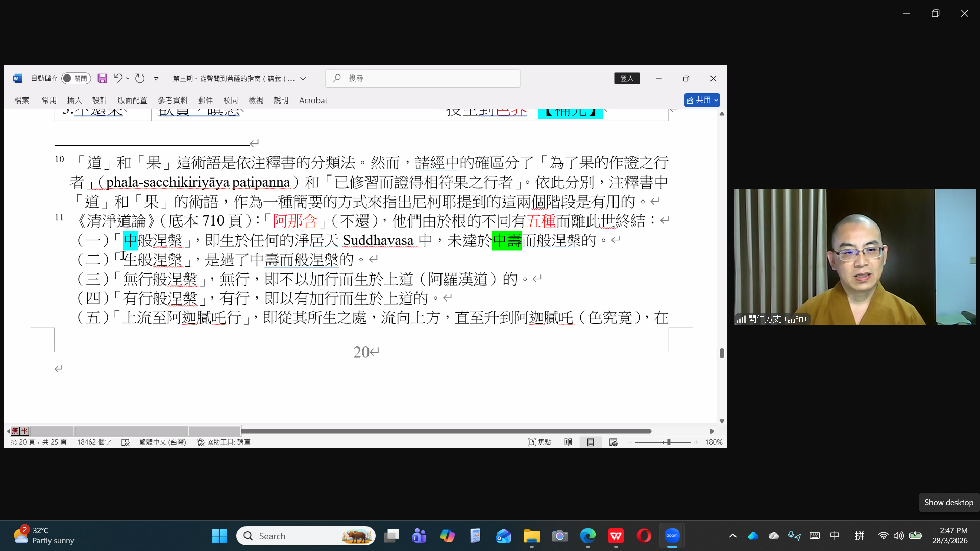The width and height of the screenshot is (980, 551).
Task: Click the 登入 sign-in button
Action: (627, 78)
